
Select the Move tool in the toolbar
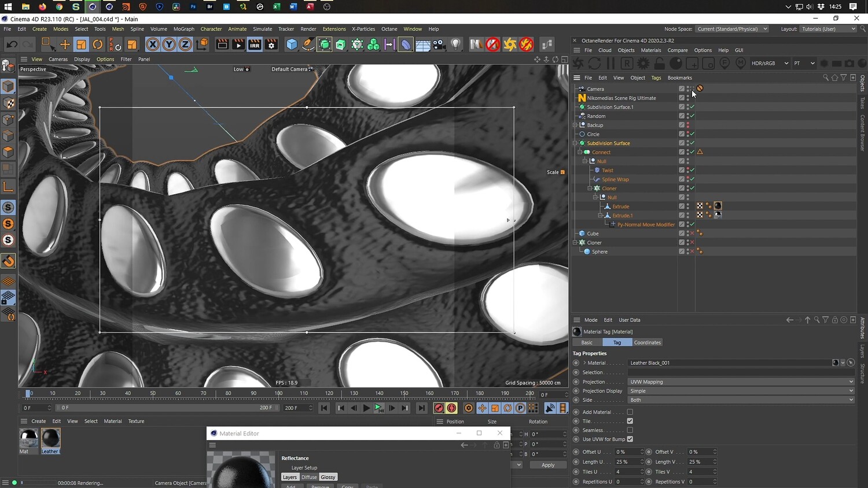[65, 45]
